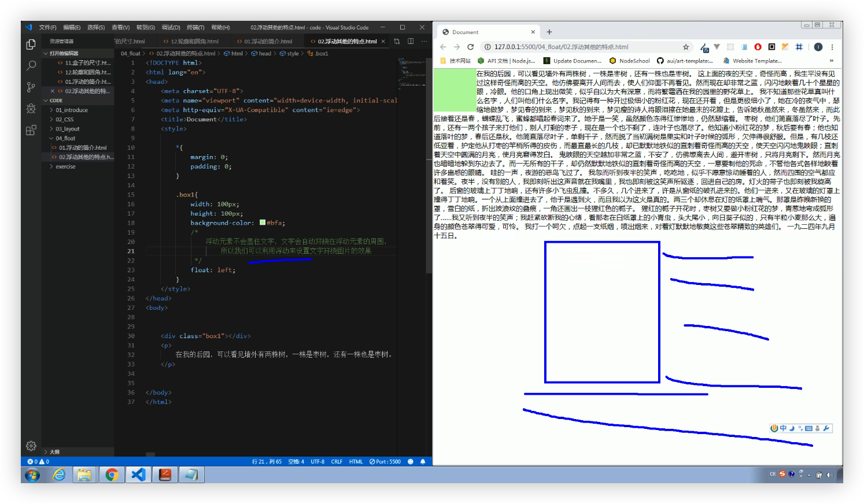Close the Document browser tab
864x504 pixels.
[533, 32]
